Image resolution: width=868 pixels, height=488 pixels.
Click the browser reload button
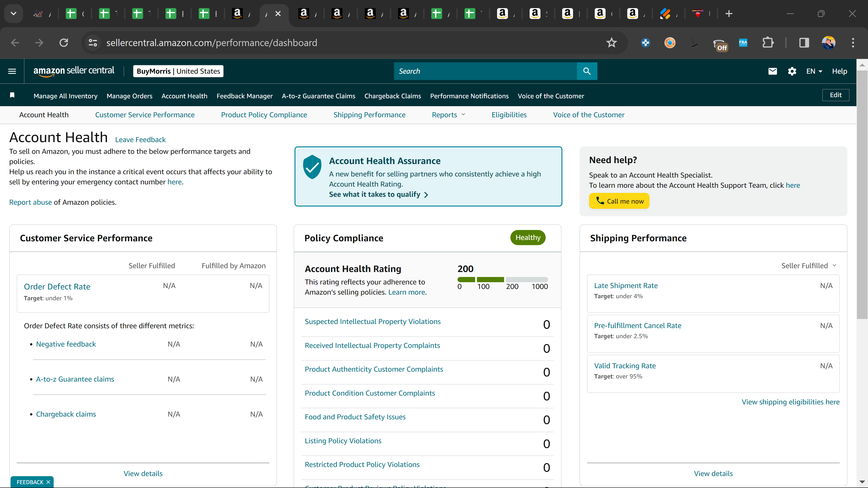[64, 43]
